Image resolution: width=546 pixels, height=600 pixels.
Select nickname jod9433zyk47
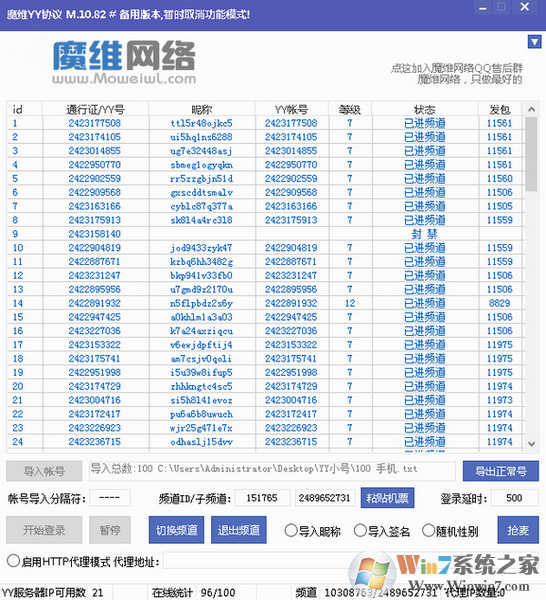[202, 248]
